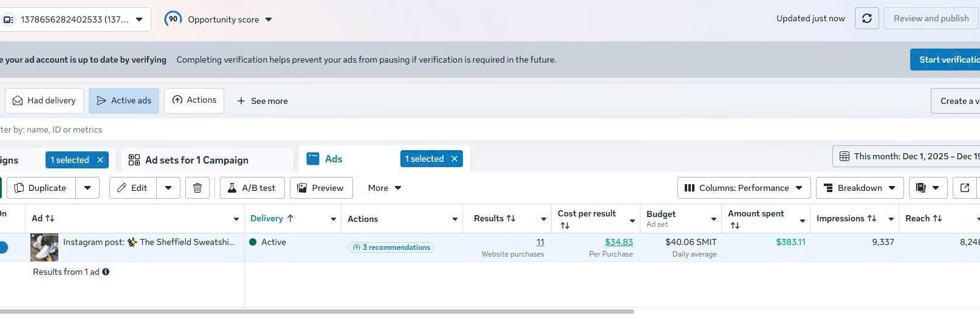Select the Had delivery filter tab
Screen dimensions: 980x324
click(44, 101)
